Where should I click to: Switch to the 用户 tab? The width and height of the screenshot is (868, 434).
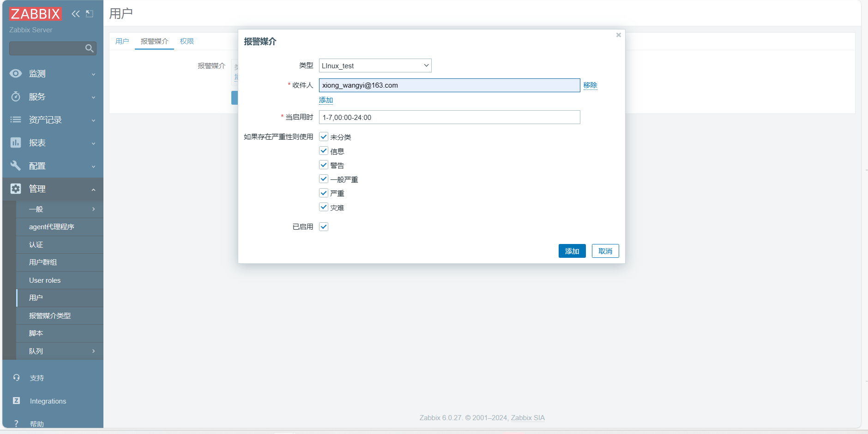tap(122, 41)
